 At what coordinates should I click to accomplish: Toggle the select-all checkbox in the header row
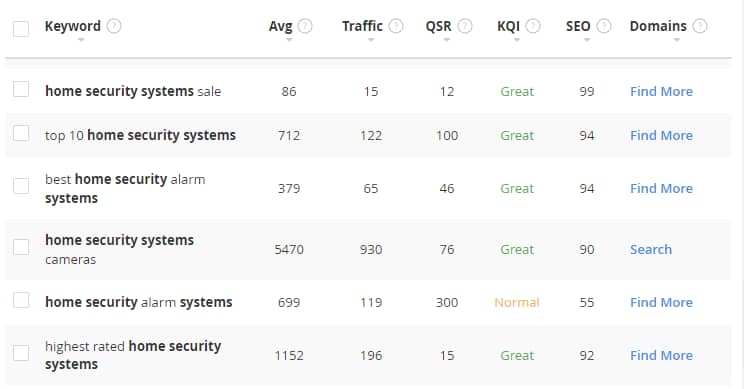21,28
